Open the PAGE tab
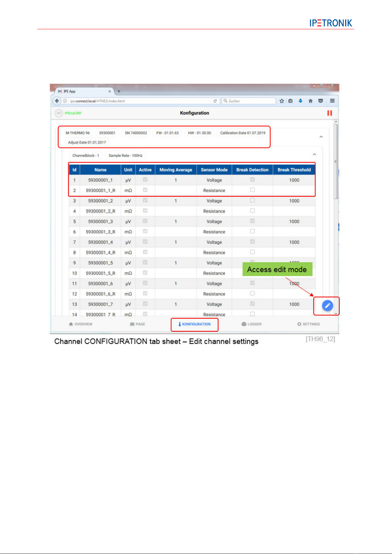Viewport: 392px width, 554px height. pyautogui.click(x=137, y=324)
